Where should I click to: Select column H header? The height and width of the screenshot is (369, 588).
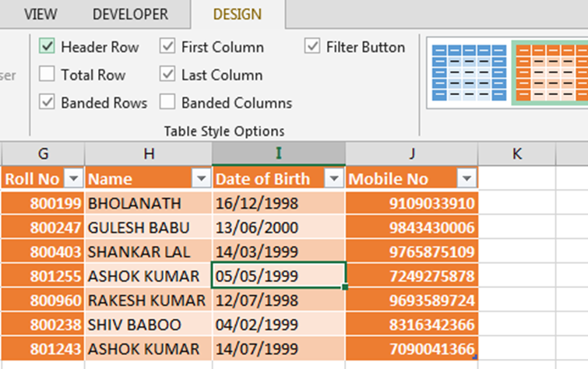pyautogui.click(x=148, y=153)
